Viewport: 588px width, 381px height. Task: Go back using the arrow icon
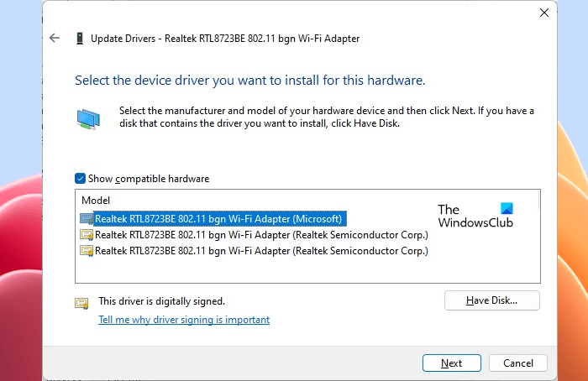point(55,38)
